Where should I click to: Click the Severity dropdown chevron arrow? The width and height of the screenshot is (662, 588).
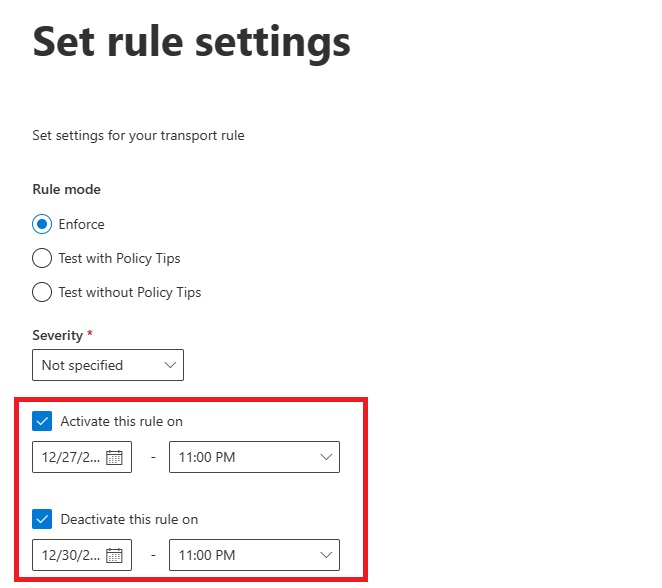click(x=169, y=365)
